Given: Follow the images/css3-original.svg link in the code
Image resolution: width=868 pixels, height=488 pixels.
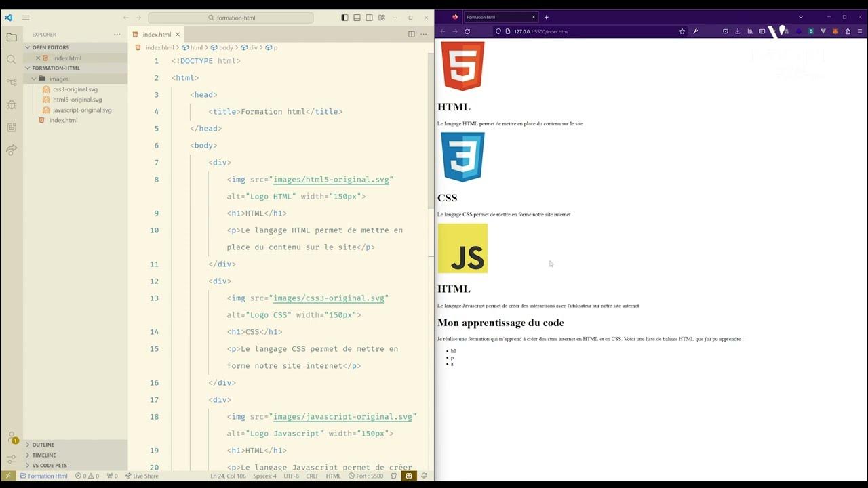Looking at the screenshot, I should (329, 298).
